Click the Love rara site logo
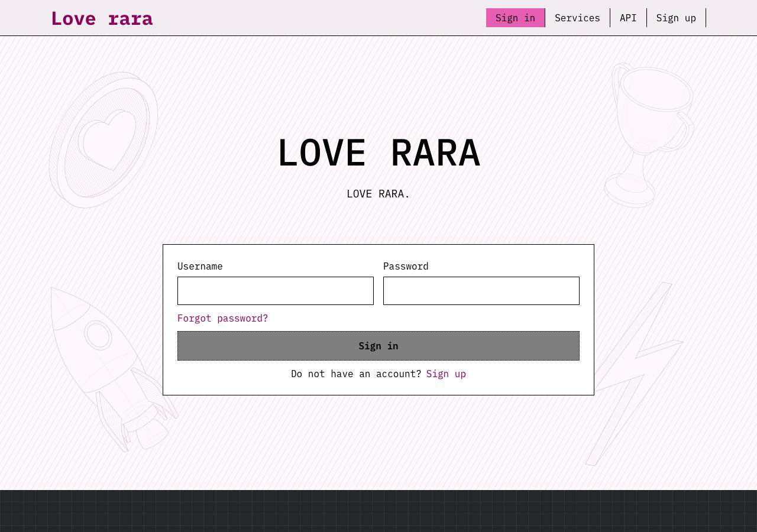This screenshot has height=532, width=757. coord(102,18)
